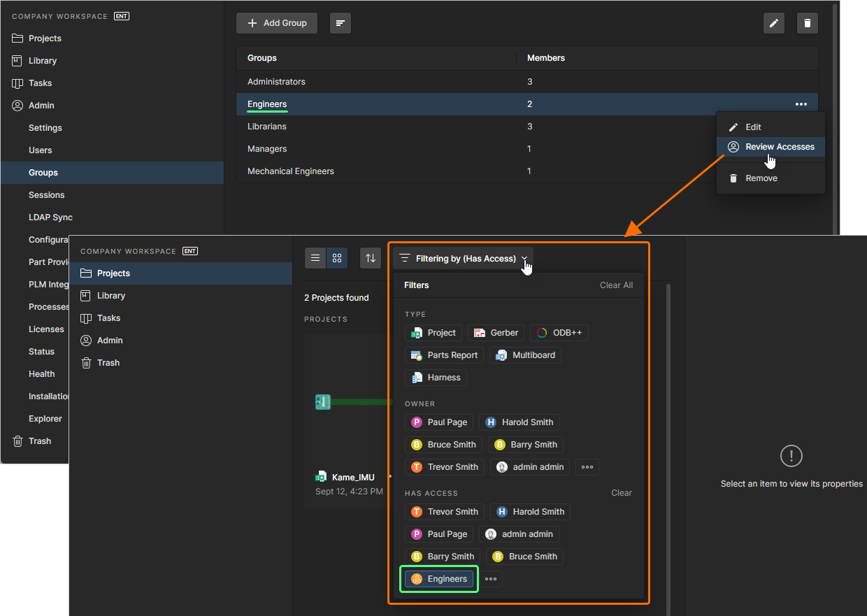
Task: Filter Owner by Harold Smith
Action: tap(520, 422)
